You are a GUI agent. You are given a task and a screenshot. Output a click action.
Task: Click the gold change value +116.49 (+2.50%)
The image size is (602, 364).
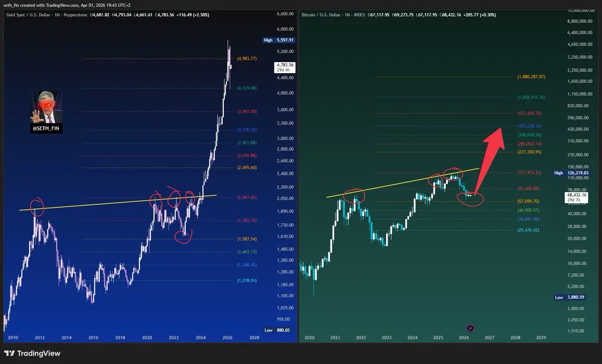tap(193, 15)
